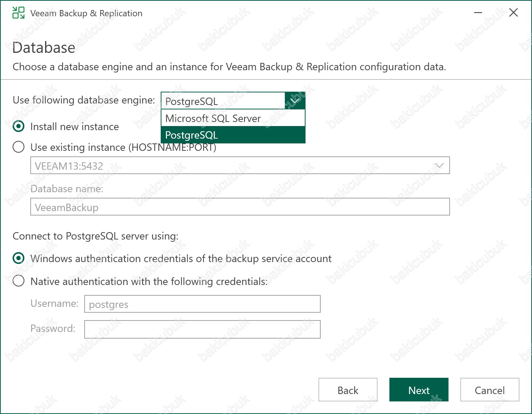Click the Veeam logo icon in title bar

click(x=18, y=13)
